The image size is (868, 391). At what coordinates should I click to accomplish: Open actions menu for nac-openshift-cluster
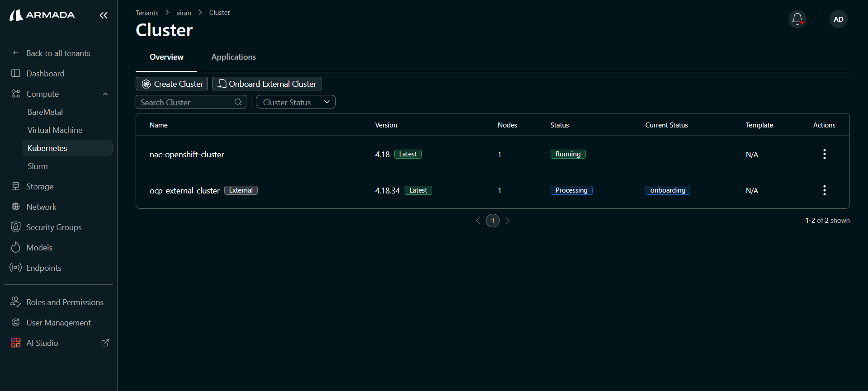click(824, 154)
